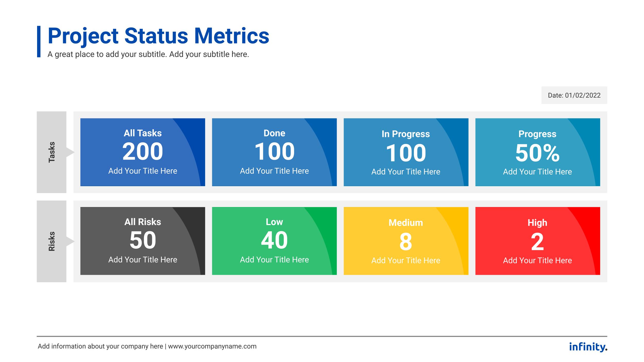The width and height of the screenshot is (644, 362).
Task: Click the yellow Medium risk card
Action: click(406, 241)
